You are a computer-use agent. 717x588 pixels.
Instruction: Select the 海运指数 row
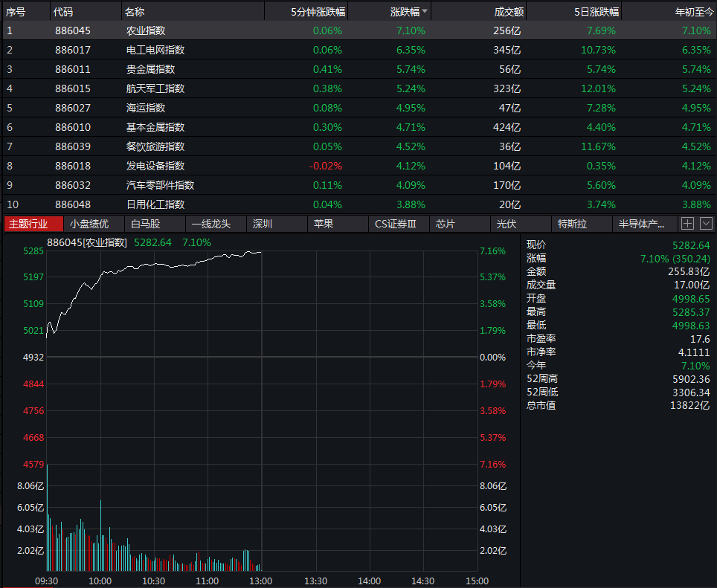point(358,108)
